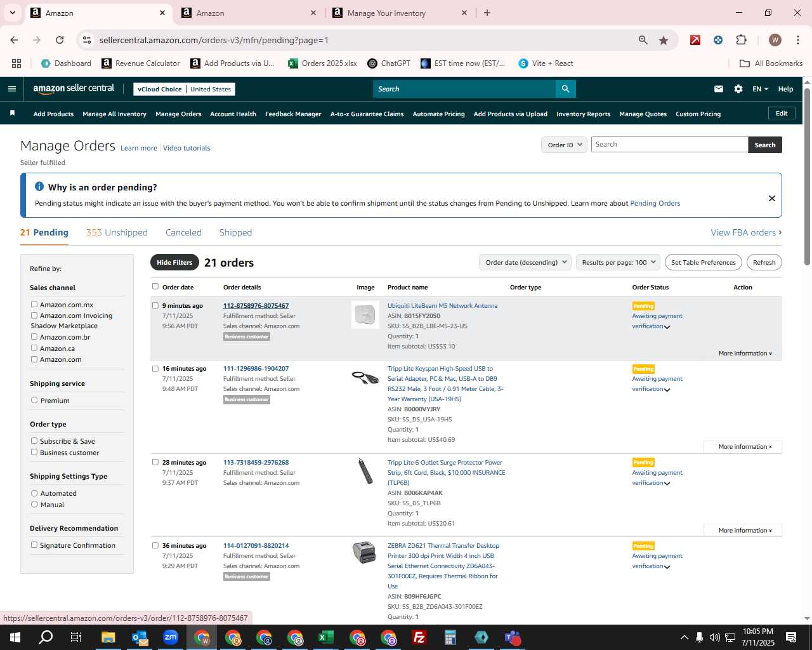This screenshot has width=812, height=650.
Task: Open Results per page dropdown
Action: pyautogui.click(x=618, y=262)
